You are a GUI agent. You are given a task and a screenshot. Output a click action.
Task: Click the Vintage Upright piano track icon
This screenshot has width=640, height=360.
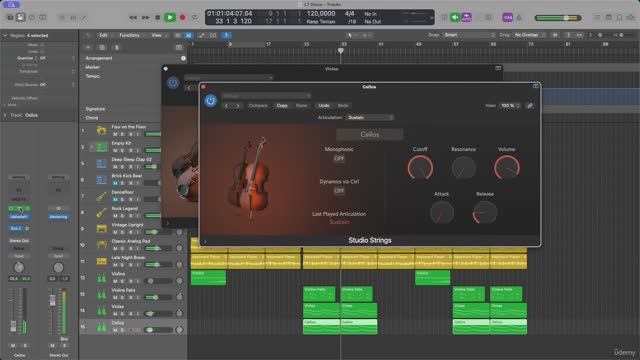click(x=101, y=229)
